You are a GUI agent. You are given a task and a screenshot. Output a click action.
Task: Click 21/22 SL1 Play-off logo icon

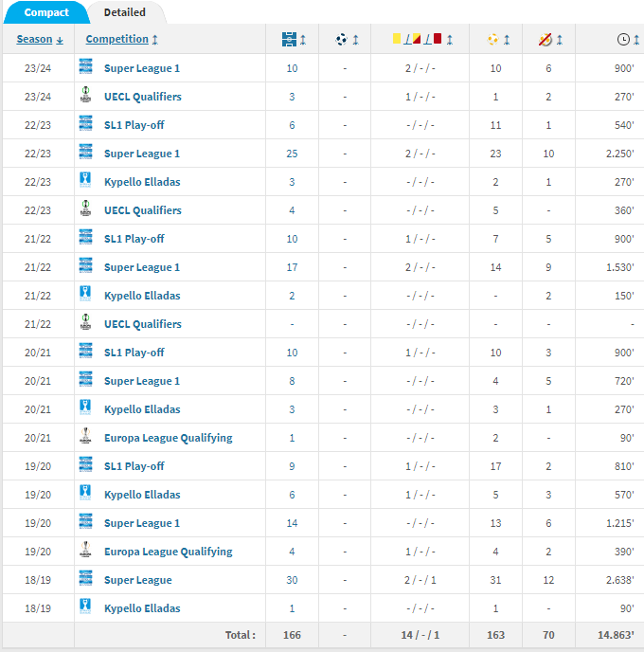[x=85, y=237]
